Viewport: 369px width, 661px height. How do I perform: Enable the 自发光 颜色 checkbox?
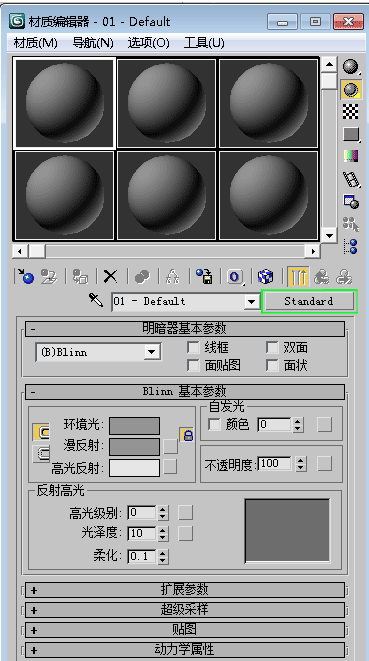(214, 425)
